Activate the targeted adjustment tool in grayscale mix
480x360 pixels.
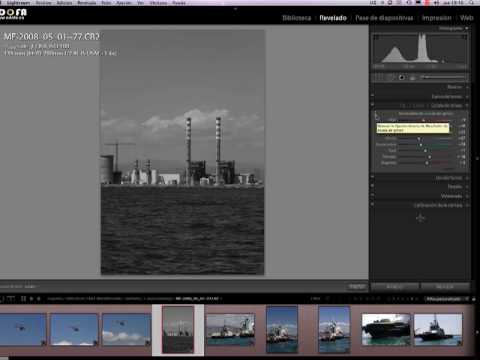pyautogui.click(x=377, y=116)
